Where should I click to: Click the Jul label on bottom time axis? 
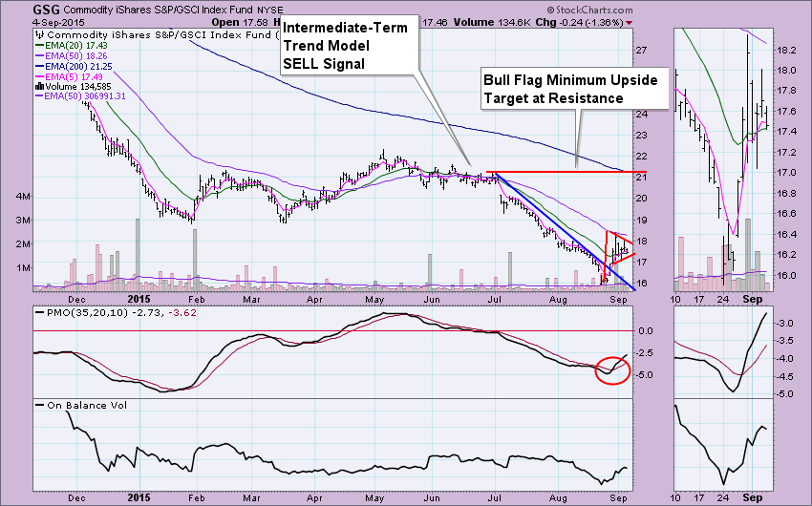click(x=495, y=498)
